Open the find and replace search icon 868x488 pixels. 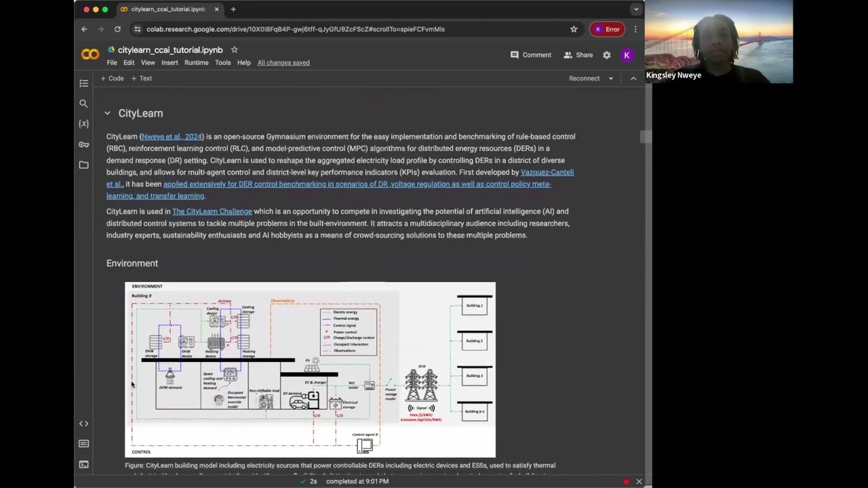[83, 104]
